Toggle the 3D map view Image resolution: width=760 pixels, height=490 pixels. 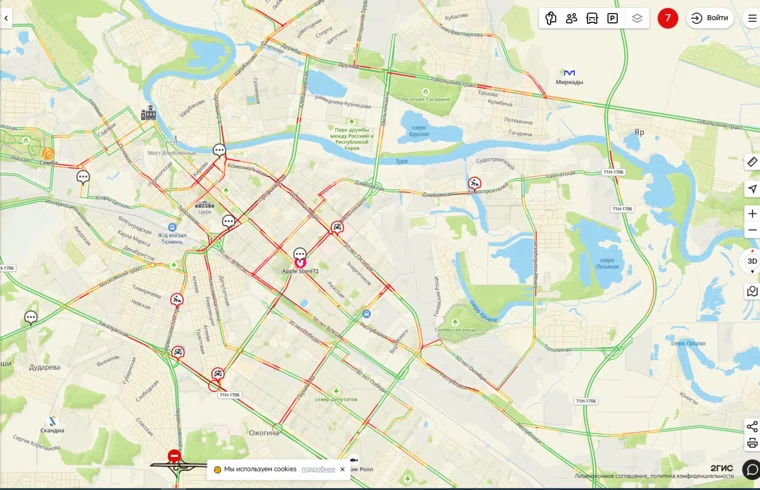752,261
